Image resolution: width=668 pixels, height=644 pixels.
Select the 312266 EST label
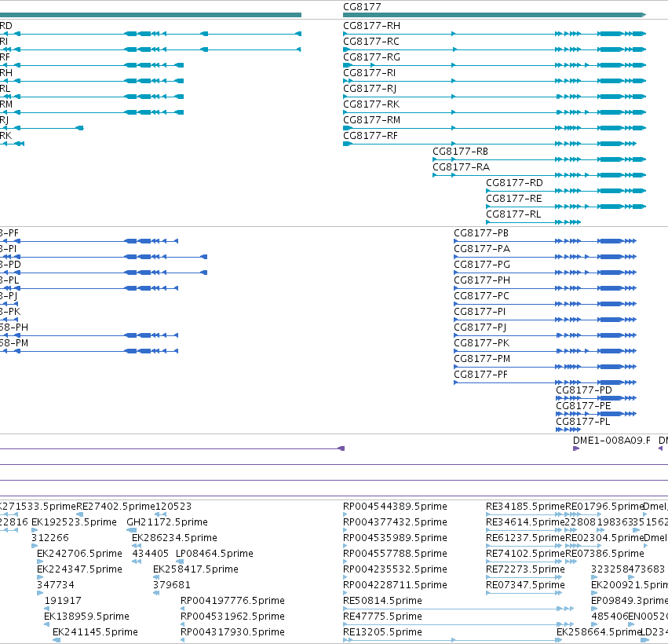[50, 538]
